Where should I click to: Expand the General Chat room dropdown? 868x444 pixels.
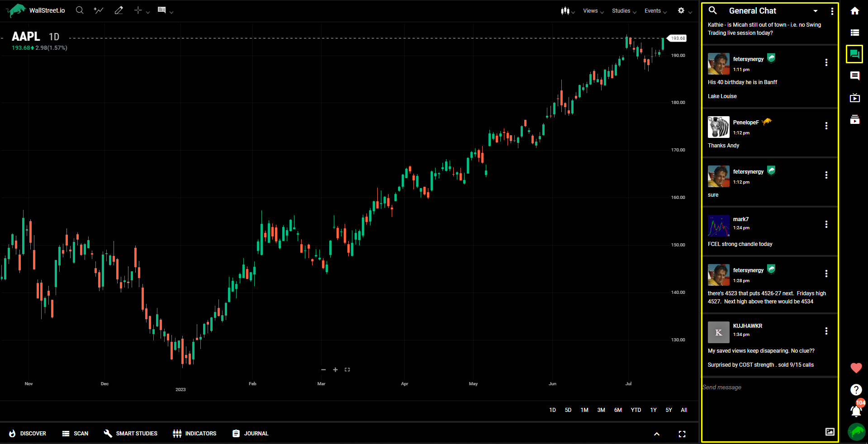click(816, 11)
